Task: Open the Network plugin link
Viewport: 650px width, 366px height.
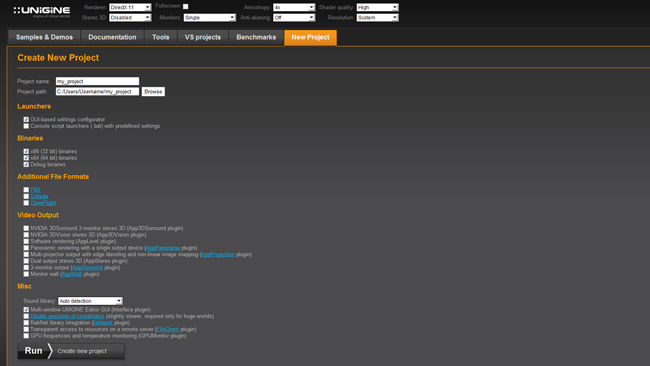Action: point(103,323)
